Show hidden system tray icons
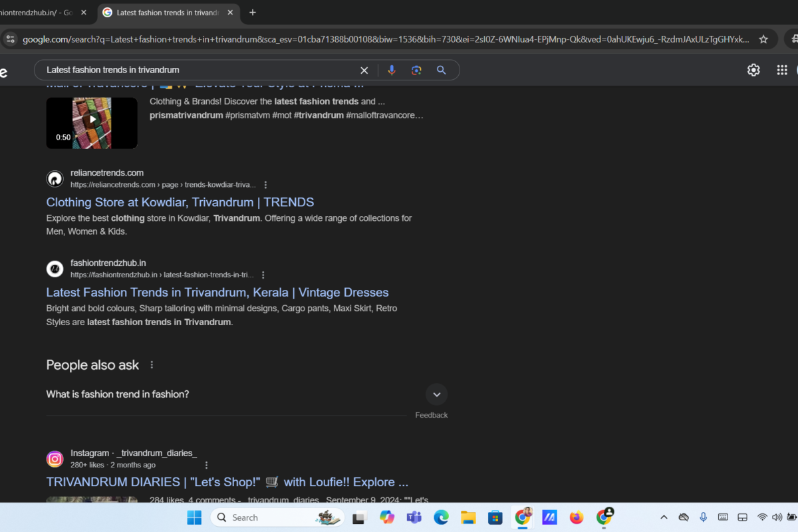Screen dimensions: 798x532 664,517
